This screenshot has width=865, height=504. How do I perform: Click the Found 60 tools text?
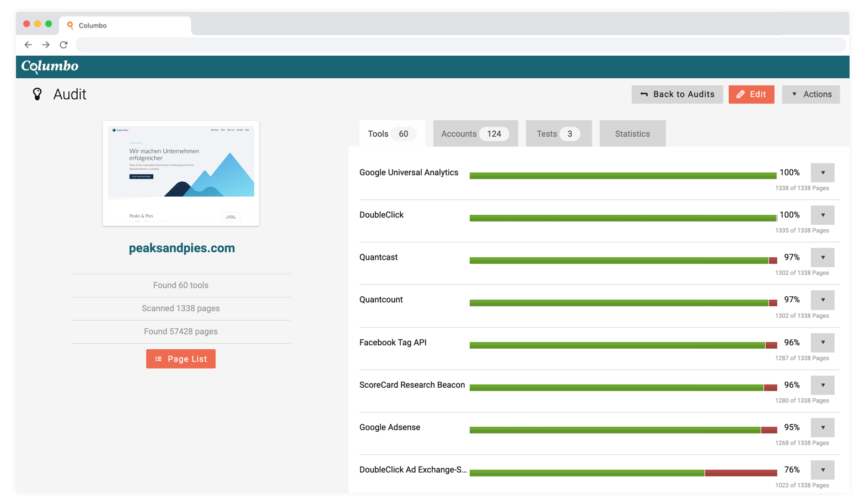pos(181,285)
